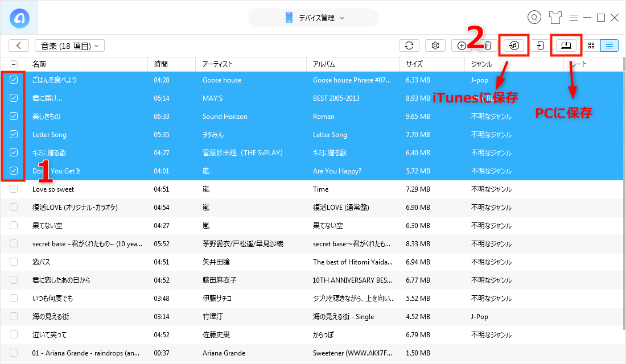Open the settings gear in the toolbar
Viewport: 626px width, 364px height.
coord(435,45)
